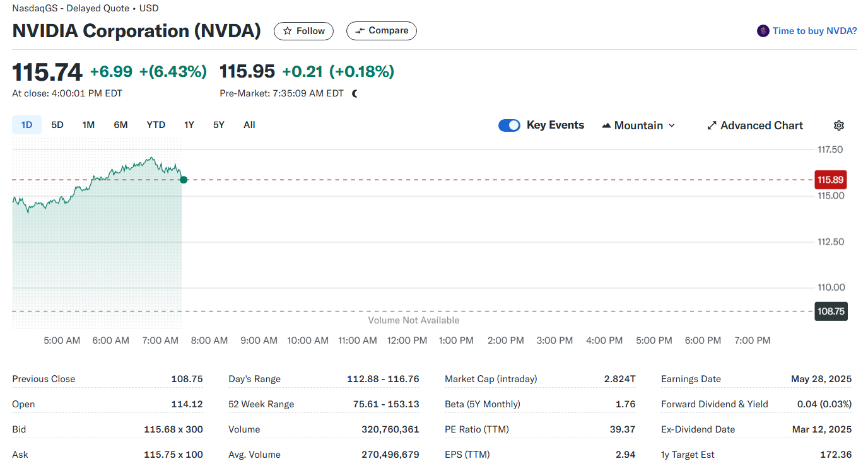The image size is (868, 471).
Task: Open chart settings gear icon
Action: point(838,125)
